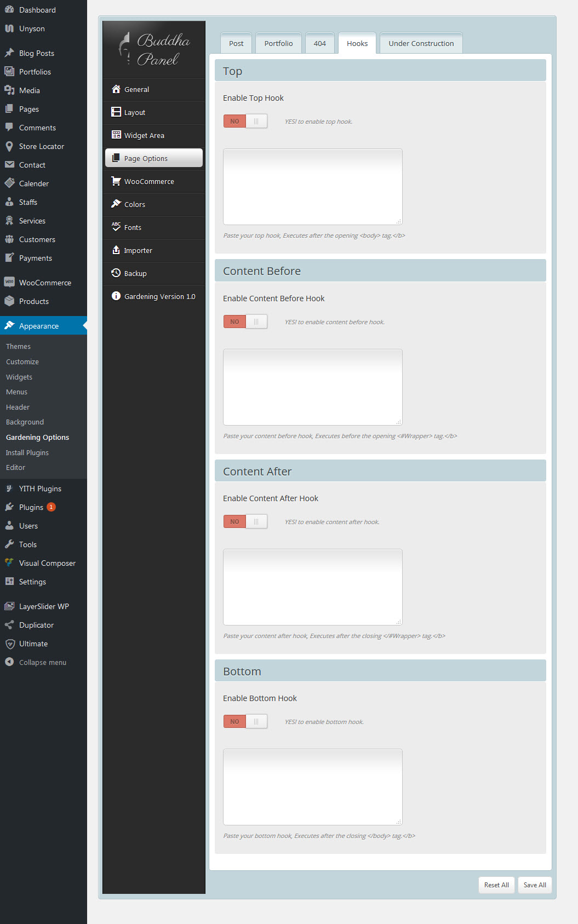Click the Users icon
The width and height of the screenshot is (578, 924).
[9, 526]
